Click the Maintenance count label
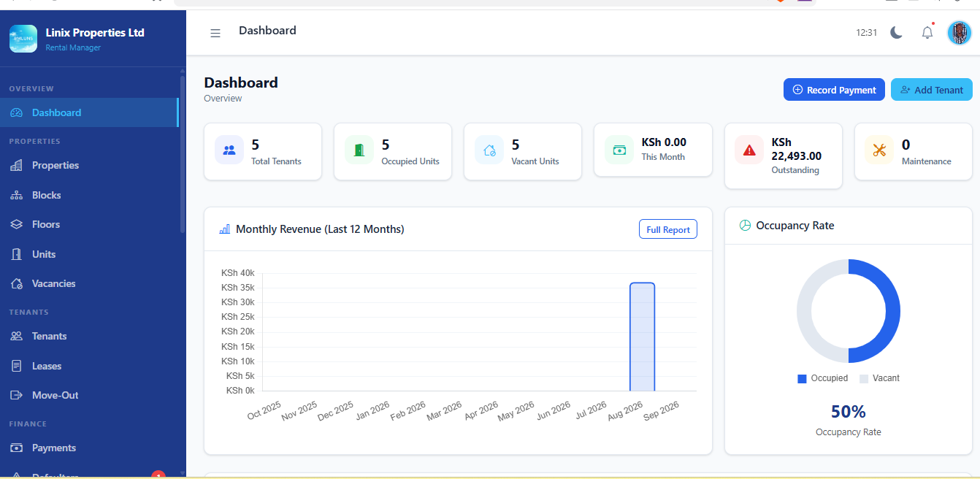 point(927,161)
